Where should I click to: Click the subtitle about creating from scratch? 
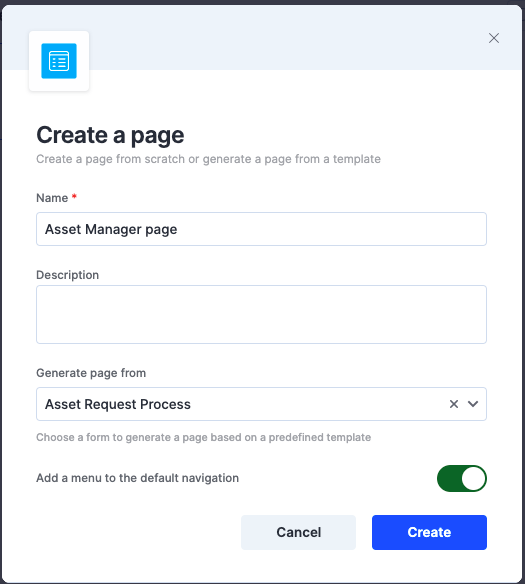tap(209, 159)
